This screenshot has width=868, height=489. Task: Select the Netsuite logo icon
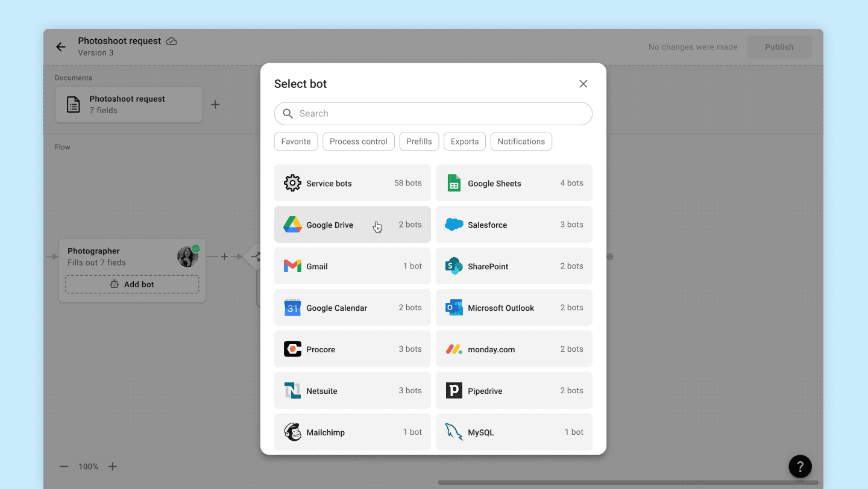pos(292,391)
